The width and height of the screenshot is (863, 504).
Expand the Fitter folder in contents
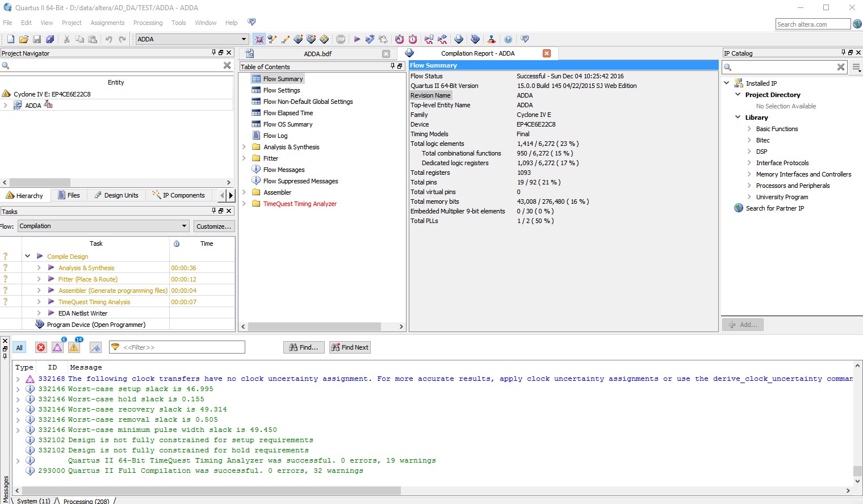[244, 158]
